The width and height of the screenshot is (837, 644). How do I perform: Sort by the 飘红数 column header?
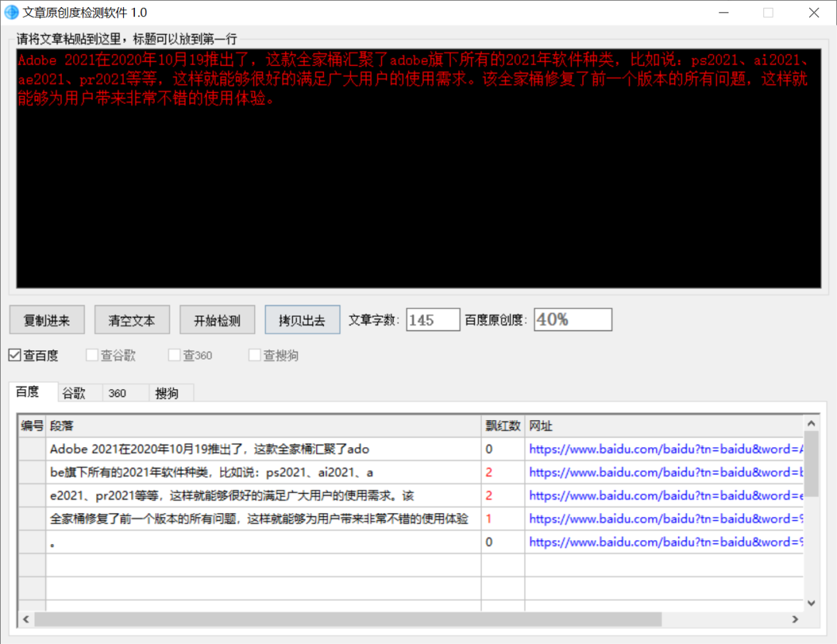[x=503, y=425]
